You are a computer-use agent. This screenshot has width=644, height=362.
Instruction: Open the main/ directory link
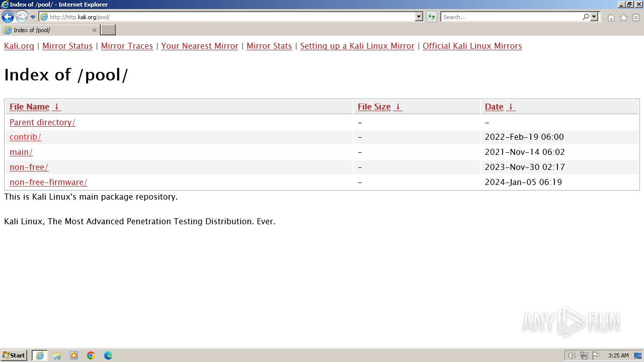(21, 152)
